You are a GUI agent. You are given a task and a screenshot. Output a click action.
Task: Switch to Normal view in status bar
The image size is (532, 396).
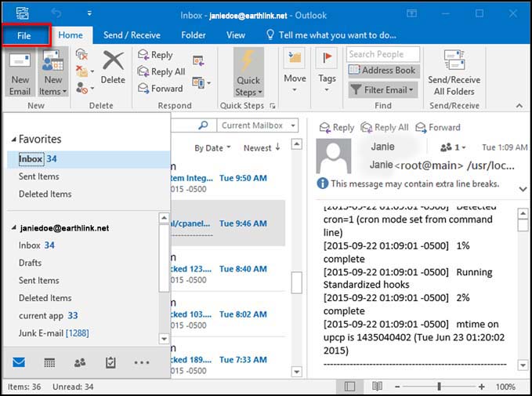(x=349, y=387)
